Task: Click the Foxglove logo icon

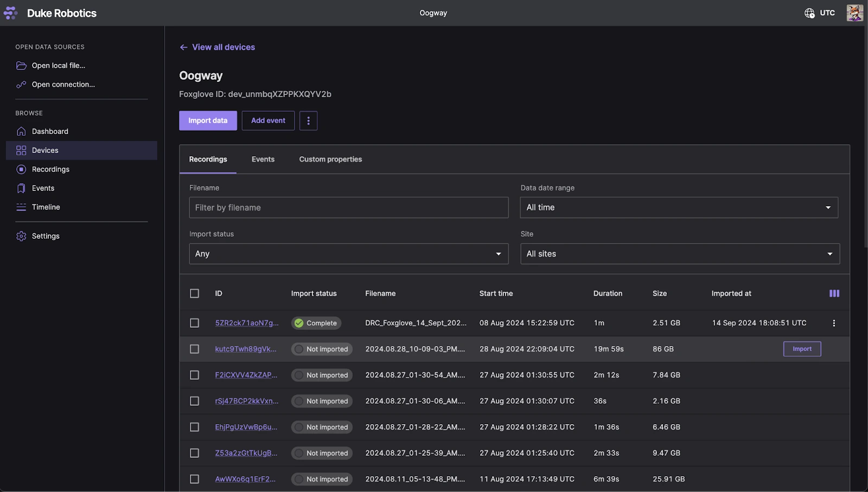Action: coord(11,13)
